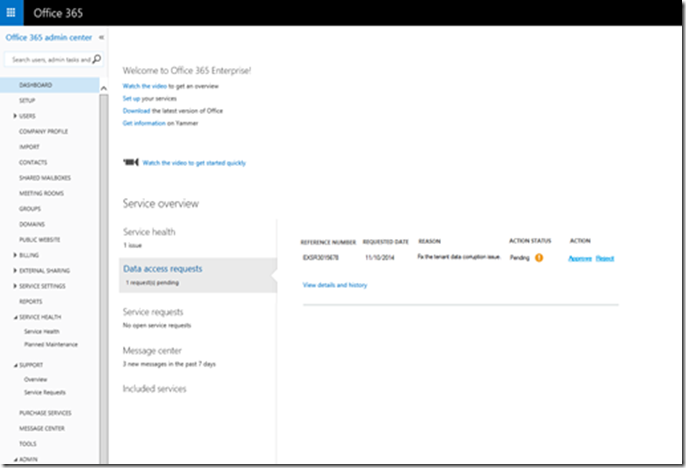Click the search magnifier icon

click(x=97, y=59)
